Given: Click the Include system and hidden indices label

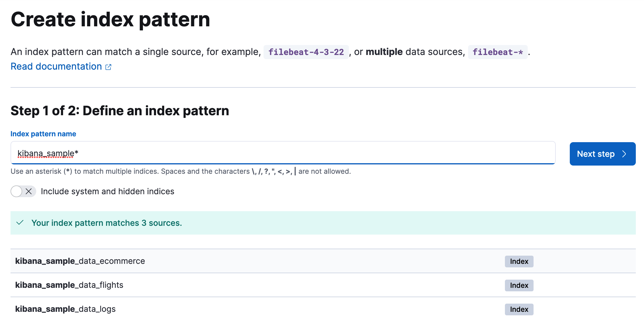Looking at the screenshot, I should 108,191.
